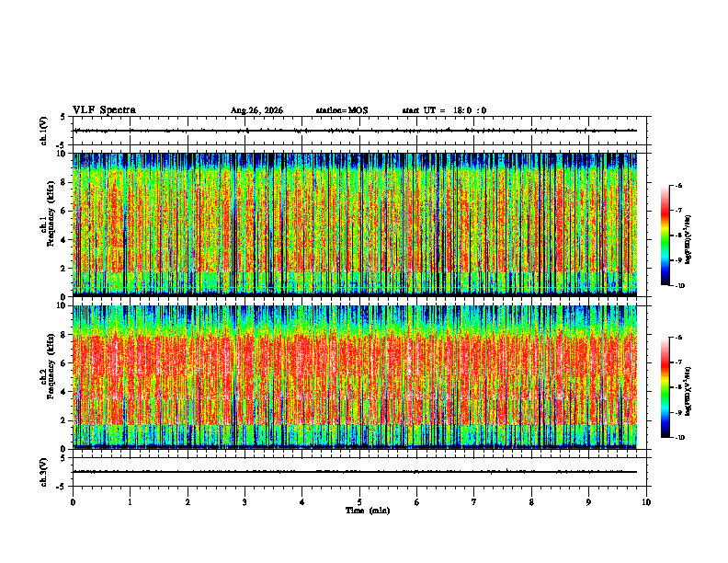Click the ch.2 color bar log(PSD) unit label
This screenshot has width=728, height=563.
click(688, 391)
